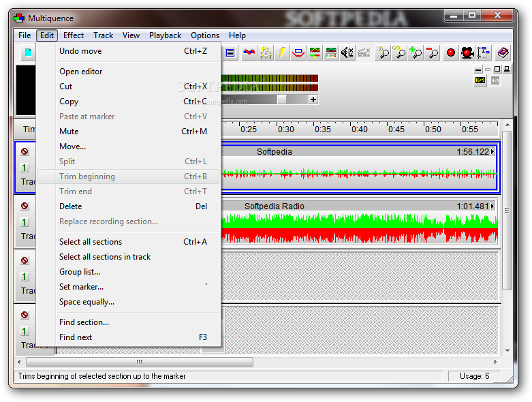The image size is (532, 402).
Task: Open the Playback menu
Action: [x=166, y=35]
